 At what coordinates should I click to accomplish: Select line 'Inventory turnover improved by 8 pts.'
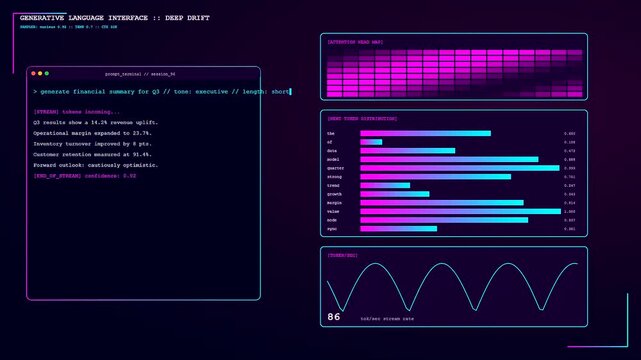pyautogui.click(x=92, y=144)
